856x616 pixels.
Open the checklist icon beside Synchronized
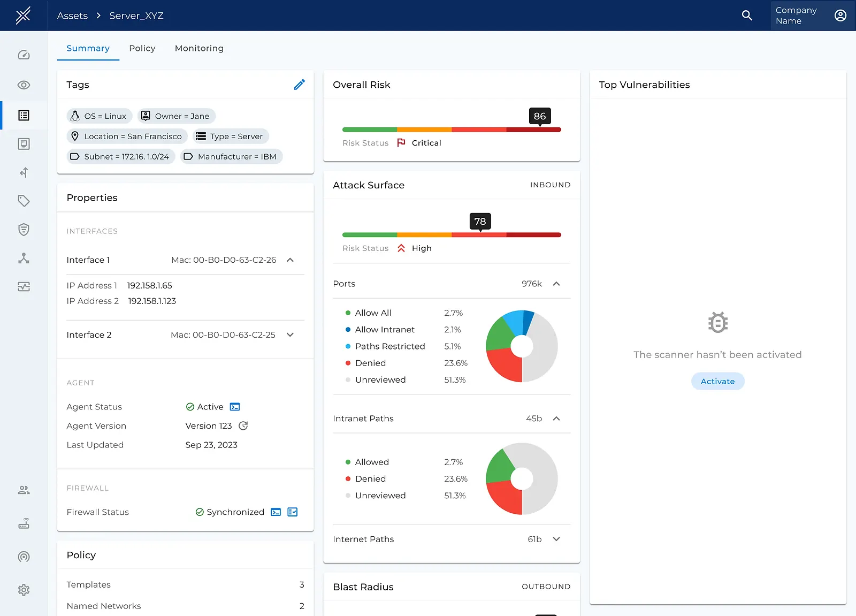point(293,512)
